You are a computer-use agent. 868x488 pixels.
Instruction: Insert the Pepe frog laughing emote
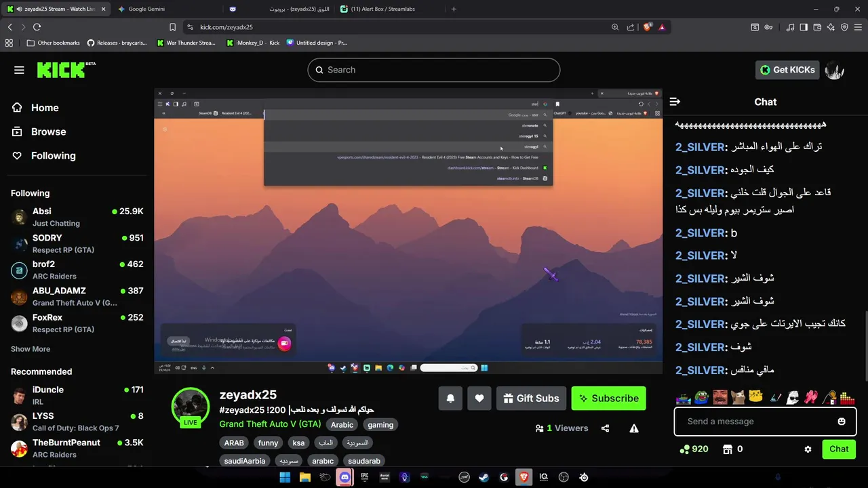pyautogui.click(x=702, y=397)
